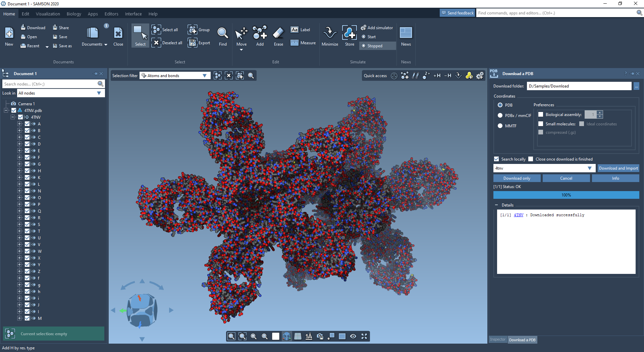Open the Look in All nodes dropdown
644x352 pixels.
pos(60,93)
